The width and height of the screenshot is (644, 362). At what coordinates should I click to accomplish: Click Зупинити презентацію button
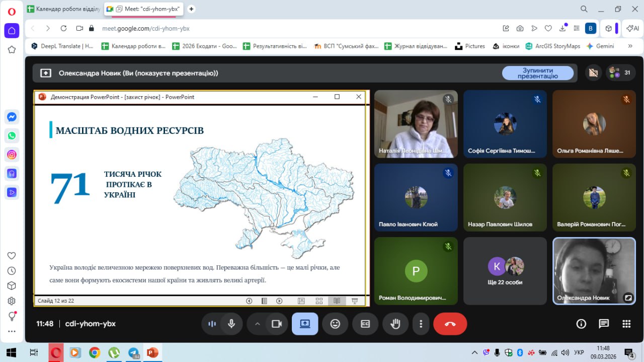click(x=537, y=73)
